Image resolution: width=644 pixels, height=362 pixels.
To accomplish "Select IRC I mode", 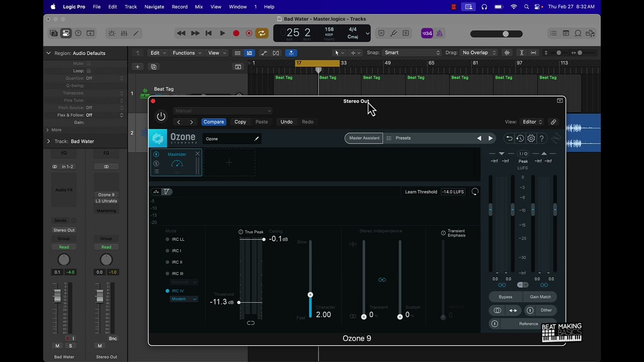I will point(168,251).
